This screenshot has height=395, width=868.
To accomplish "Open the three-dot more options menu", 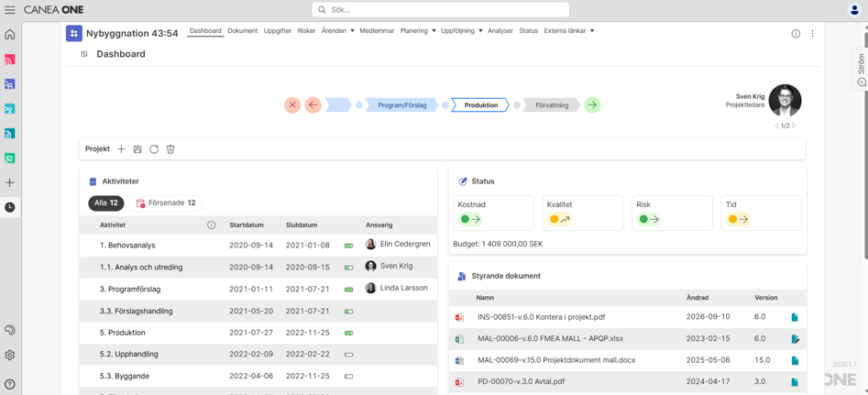I will 813,33.
